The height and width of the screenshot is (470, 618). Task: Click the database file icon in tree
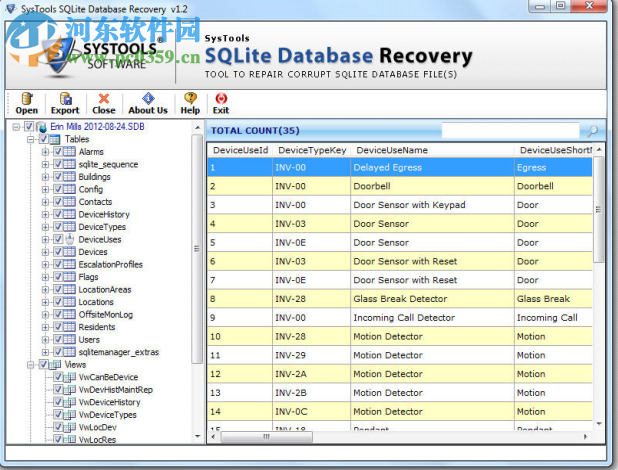coord(41,127)
